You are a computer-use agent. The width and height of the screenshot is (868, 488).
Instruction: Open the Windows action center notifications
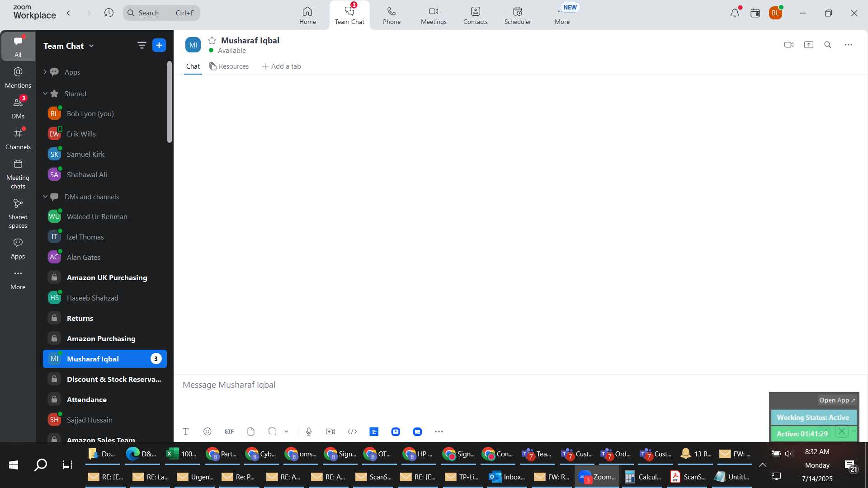[x=851, y=466]
